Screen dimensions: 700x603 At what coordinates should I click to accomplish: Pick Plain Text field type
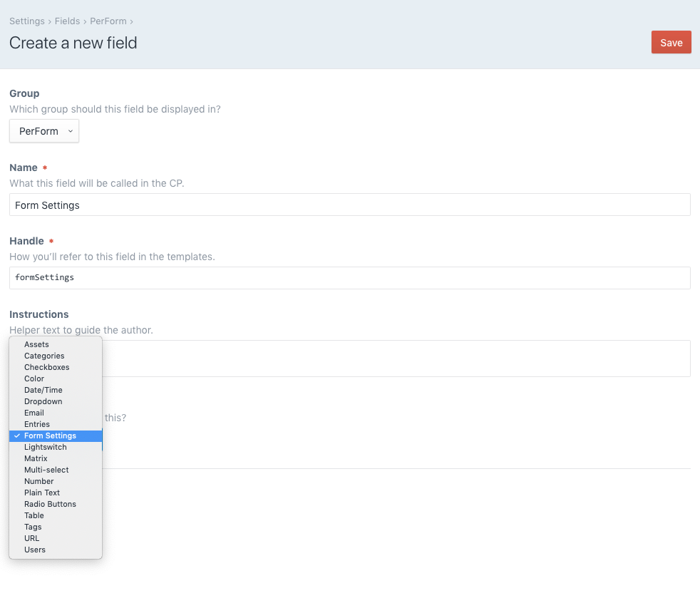click(x=42, y=493)
